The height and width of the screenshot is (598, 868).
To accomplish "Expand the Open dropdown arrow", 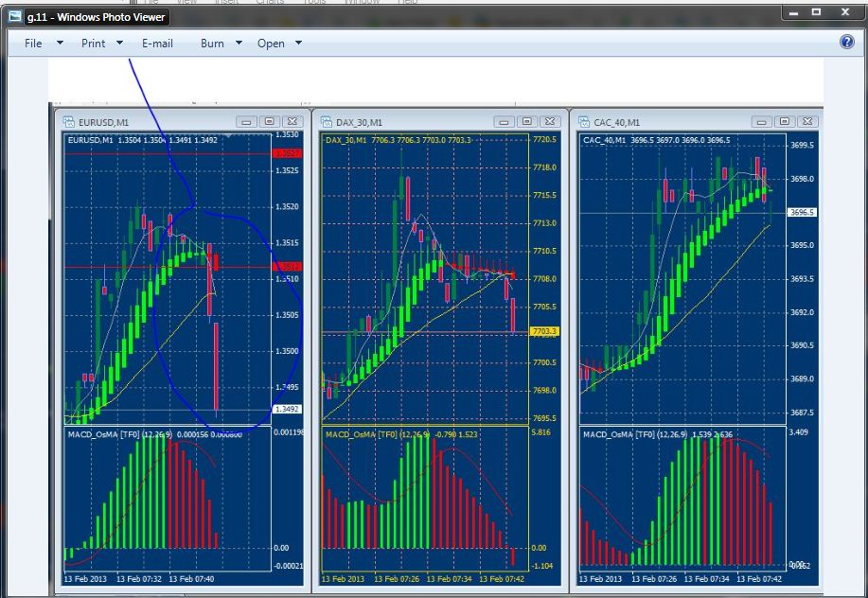I will [x=298, y=43].
